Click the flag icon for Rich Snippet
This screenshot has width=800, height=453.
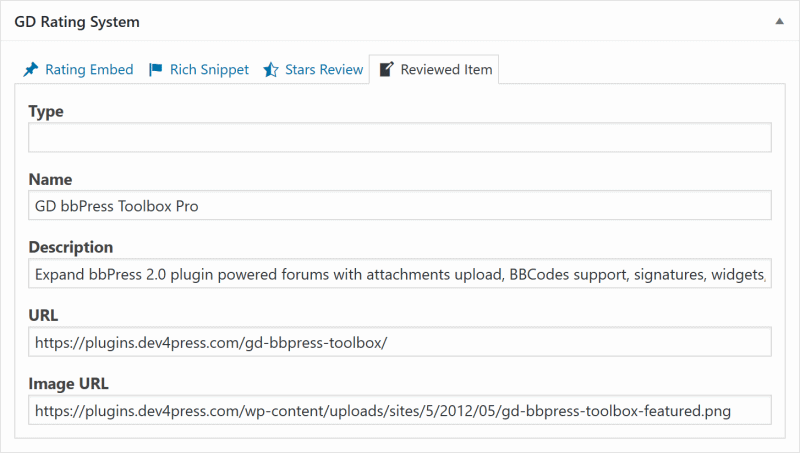pyautogui.click(x=156, y=69)
